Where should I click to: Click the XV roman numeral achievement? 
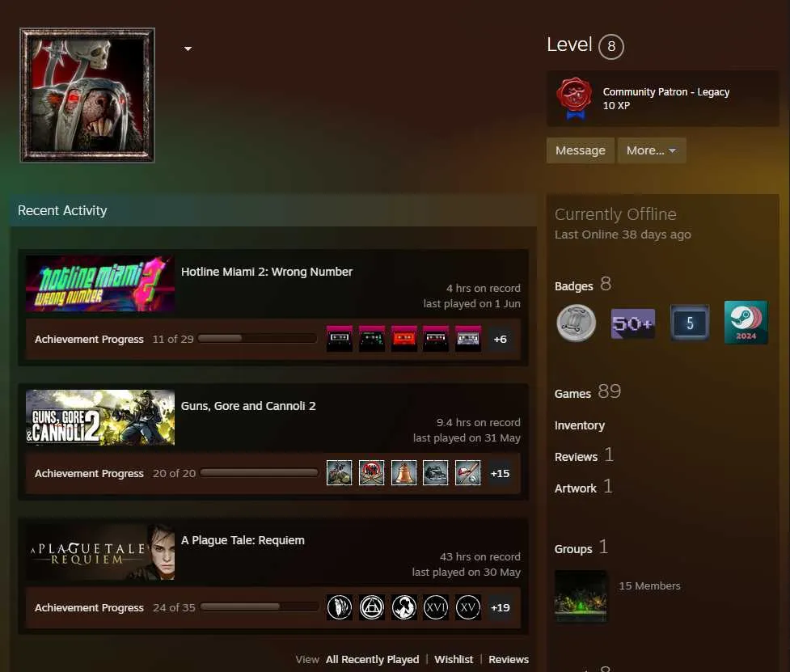pyautogui.click(x=468, y=607)
